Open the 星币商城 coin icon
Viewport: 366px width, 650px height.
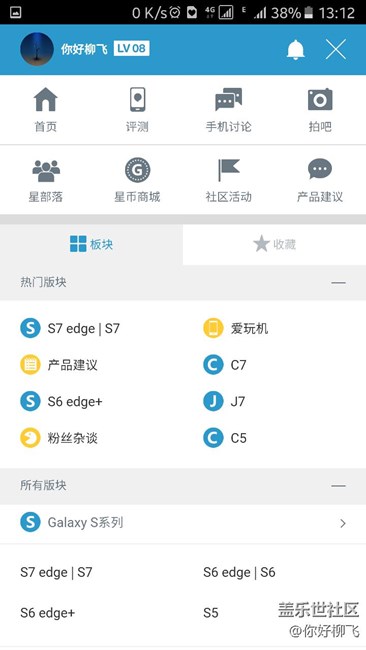pyautogui.click(x=137, y=170)
